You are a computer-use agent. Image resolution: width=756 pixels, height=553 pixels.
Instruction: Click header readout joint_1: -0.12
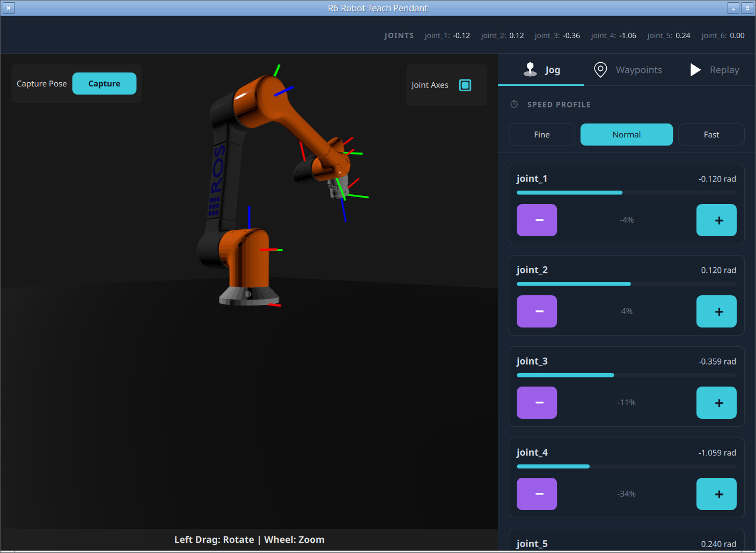coord(447,35)
